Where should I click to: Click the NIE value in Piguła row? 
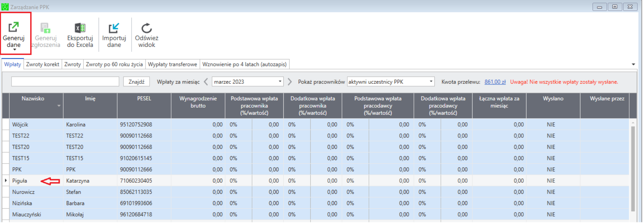(551, 181)
